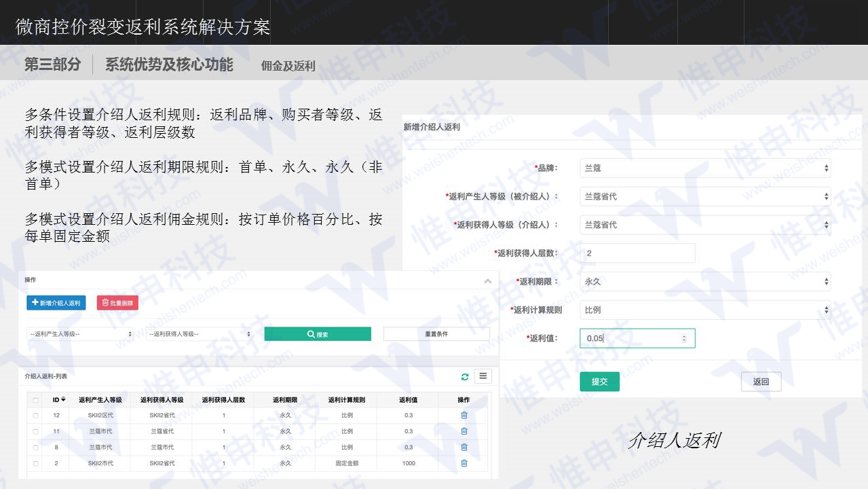Delete the 固定金额 row via its trash icon

click(x=464, y=463)
